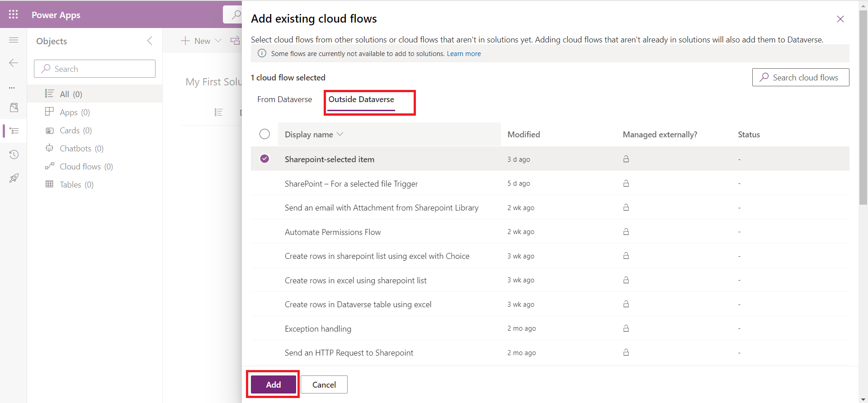868x403 pixels.
Task: Click the hamburger menu icon in left rail
Action: pos(14,40)
